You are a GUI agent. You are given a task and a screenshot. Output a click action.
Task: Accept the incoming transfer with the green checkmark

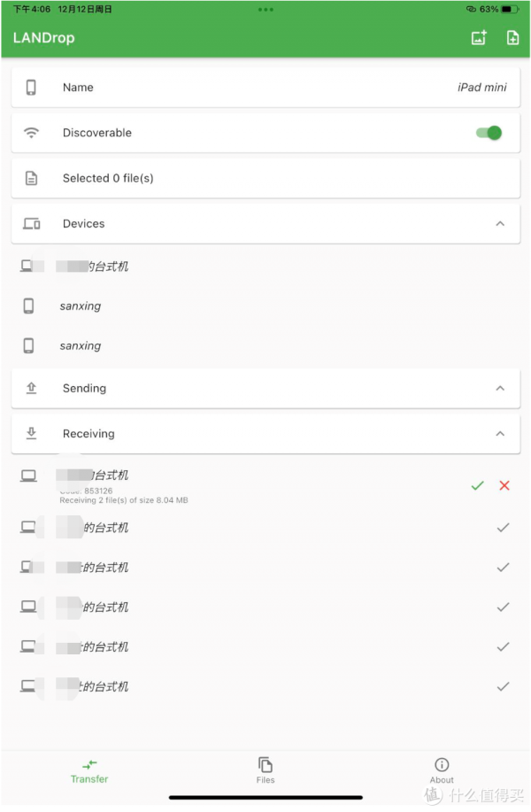pyautogui.click(x=477, y=485)
